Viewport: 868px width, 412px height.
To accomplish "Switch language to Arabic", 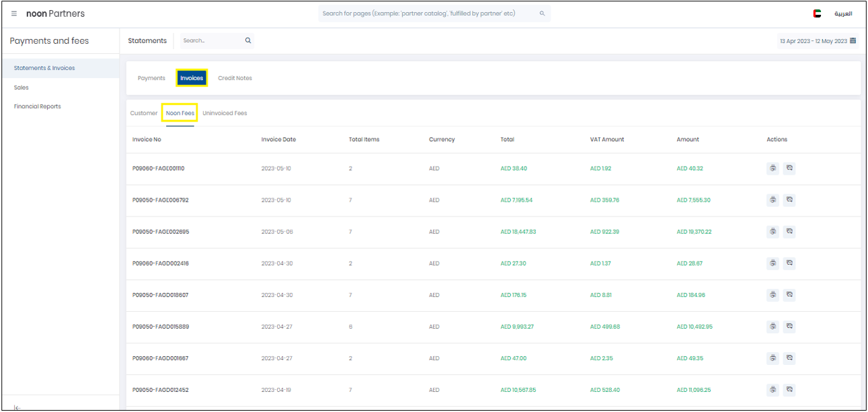I will 842,13.
